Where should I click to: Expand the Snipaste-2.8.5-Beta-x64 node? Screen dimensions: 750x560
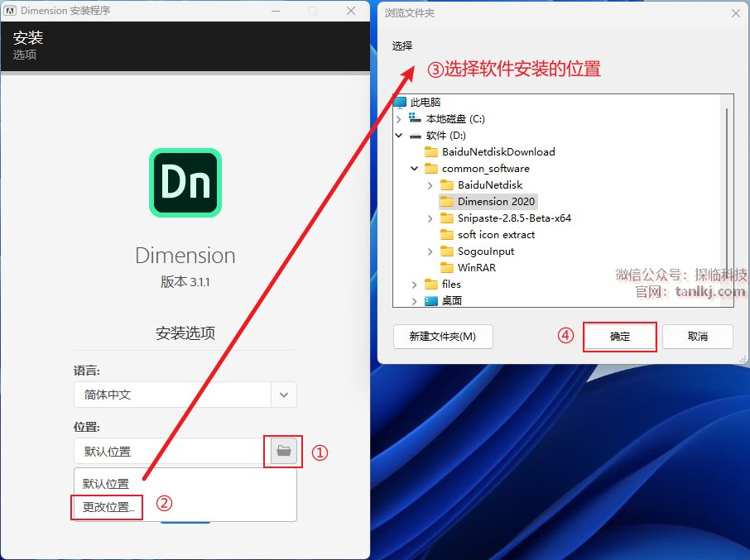430,218
